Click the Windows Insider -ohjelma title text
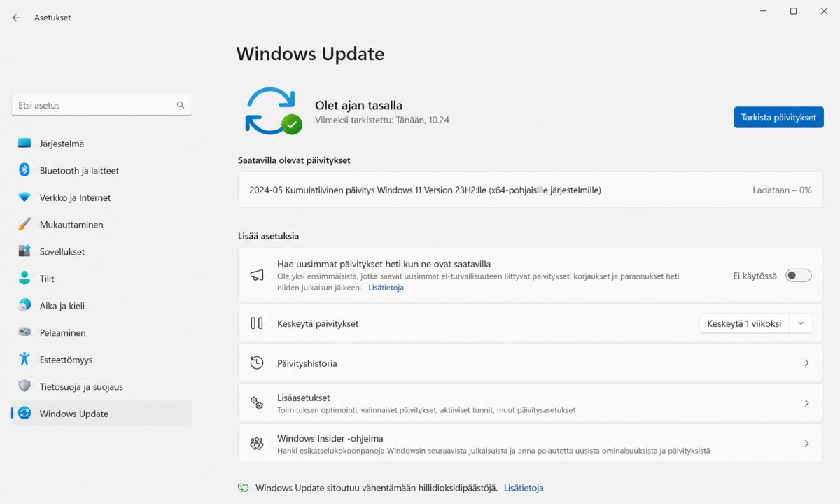This screenshot has height=504, width=840. tap(330, 438)
